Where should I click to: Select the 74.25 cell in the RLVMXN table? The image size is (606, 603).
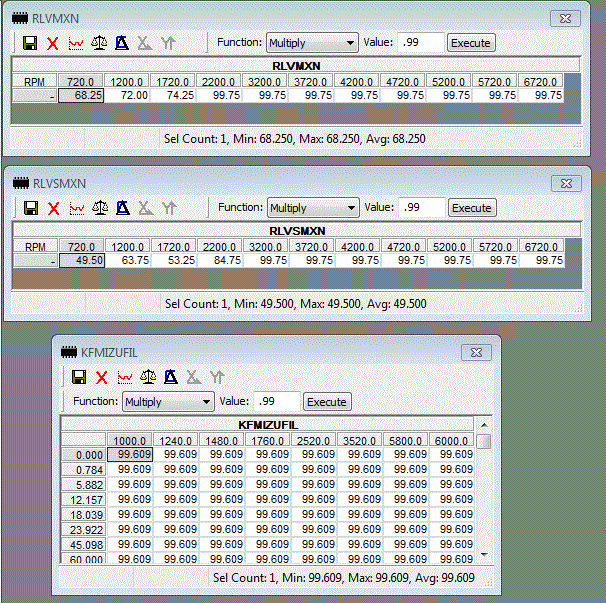(173, 95)
